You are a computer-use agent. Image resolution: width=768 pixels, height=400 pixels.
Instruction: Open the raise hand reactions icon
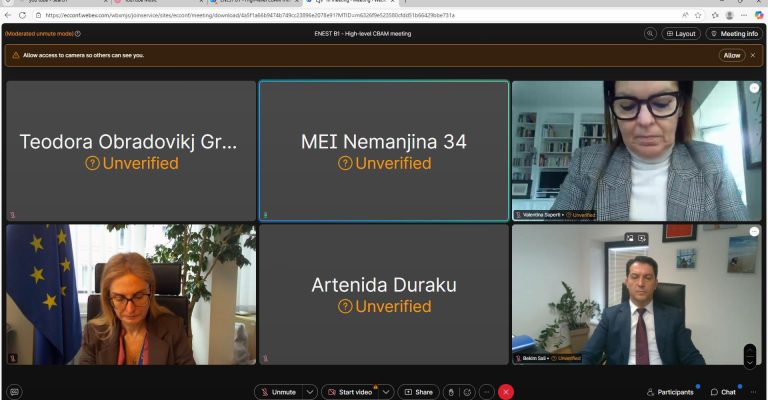[451, 392]
